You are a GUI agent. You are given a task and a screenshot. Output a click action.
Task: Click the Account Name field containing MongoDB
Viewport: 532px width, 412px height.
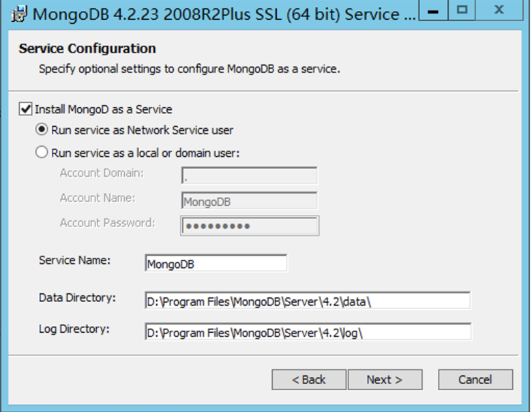[x=250, y=201]
